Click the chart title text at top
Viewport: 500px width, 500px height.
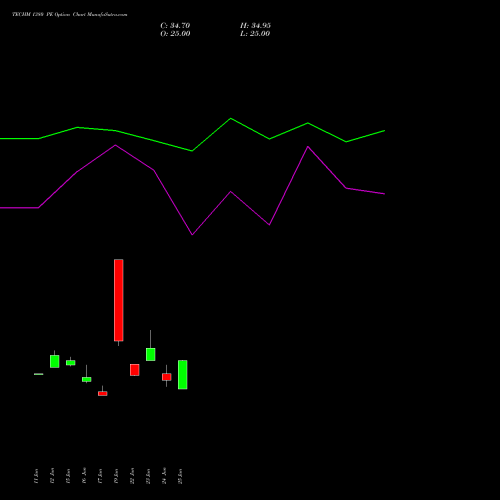(70, 15)
